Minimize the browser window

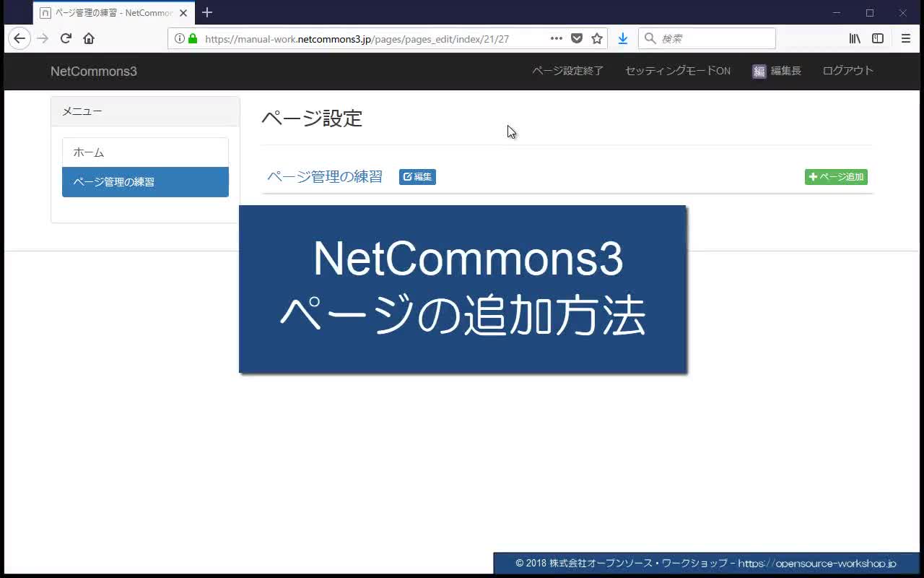point(837,13)
